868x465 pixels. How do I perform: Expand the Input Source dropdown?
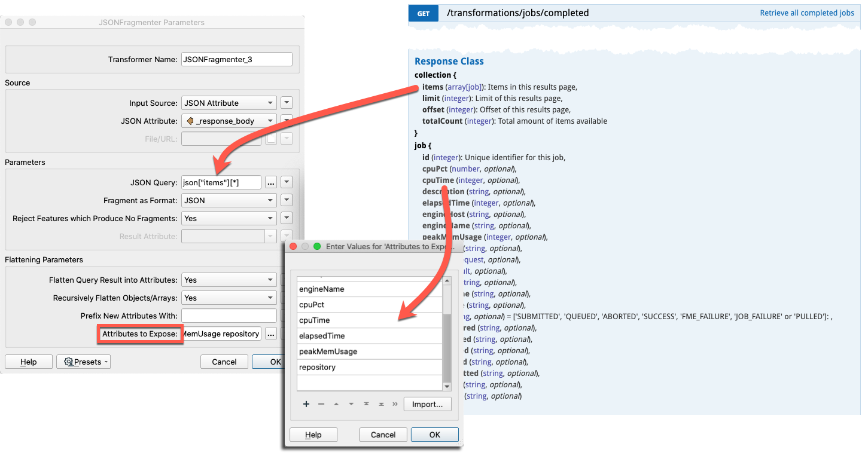click(230, 103)
